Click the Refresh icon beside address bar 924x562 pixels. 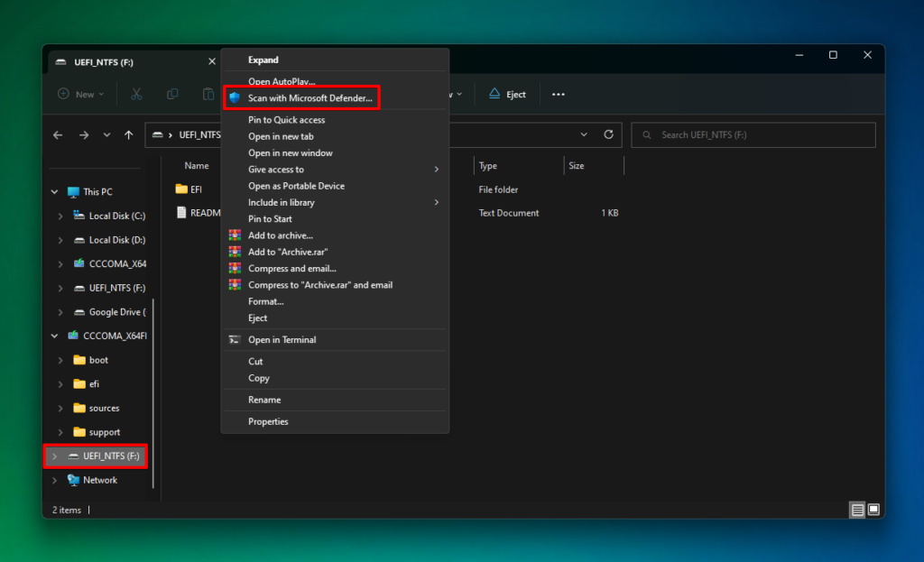point(608,134)
